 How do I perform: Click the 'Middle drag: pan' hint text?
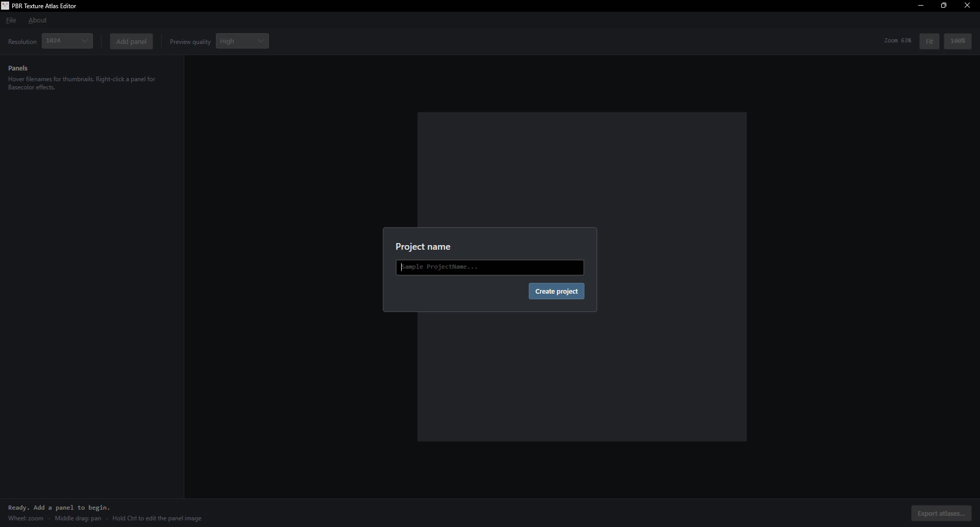(78, 518)
